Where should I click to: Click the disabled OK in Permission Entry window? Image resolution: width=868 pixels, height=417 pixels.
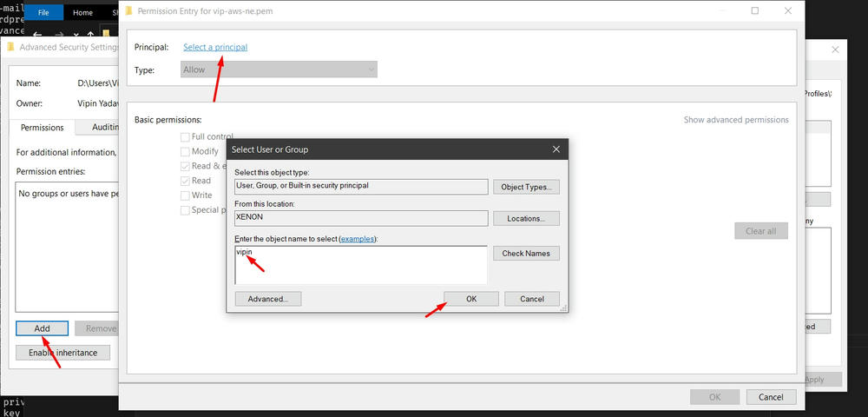pyautogui.click(x=714, y=397)
